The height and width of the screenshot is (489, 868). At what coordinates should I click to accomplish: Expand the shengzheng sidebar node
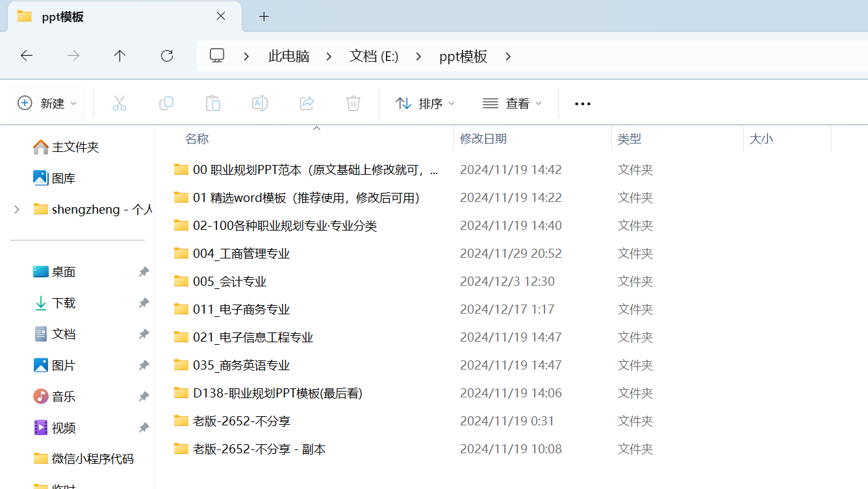(17, 209)
